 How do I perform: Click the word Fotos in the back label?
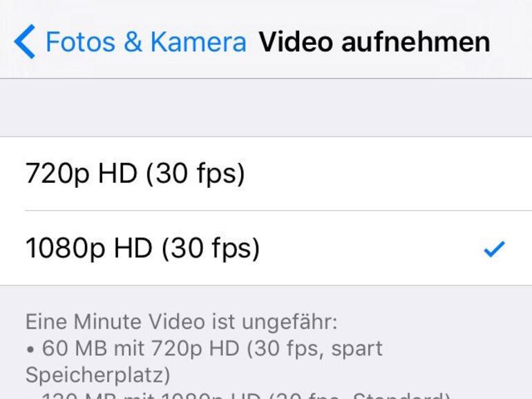pyautogui.click(x=80, y=42)
